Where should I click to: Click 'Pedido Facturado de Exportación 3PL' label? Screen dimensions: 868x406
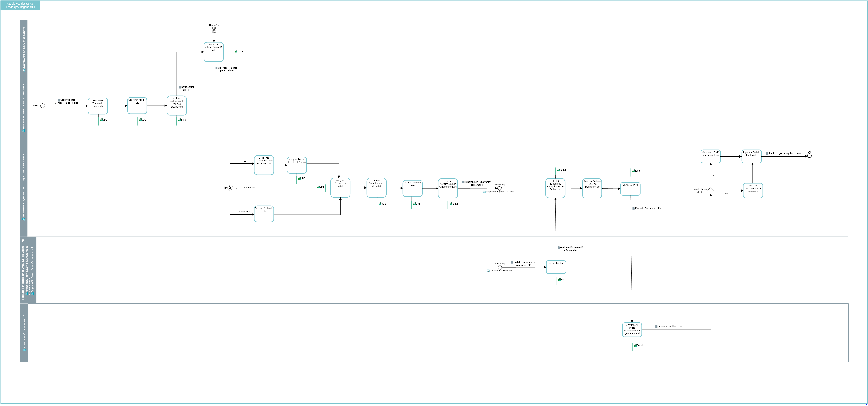point(524,264)
